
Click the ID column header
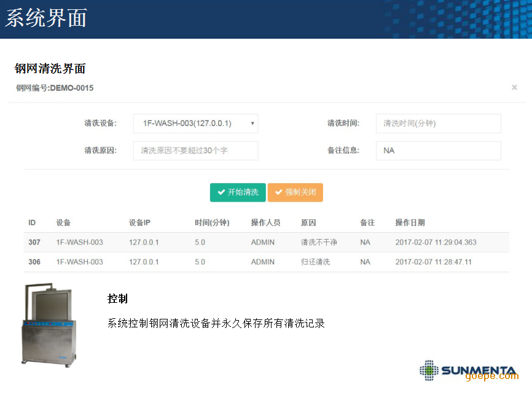click(x=32, y=222)
